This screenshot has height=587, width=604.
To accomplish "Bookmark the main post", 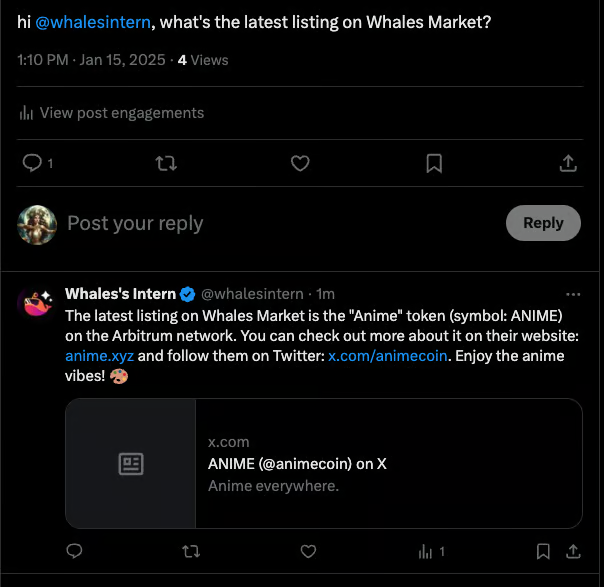I will tap(434, 163).
